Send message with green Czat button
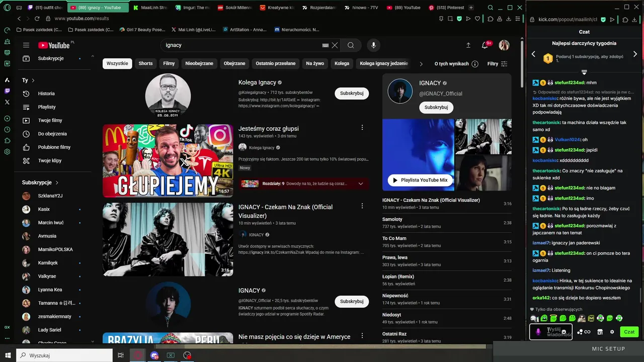This screenshot has width=644, height=362. click(x=629, y=332)
